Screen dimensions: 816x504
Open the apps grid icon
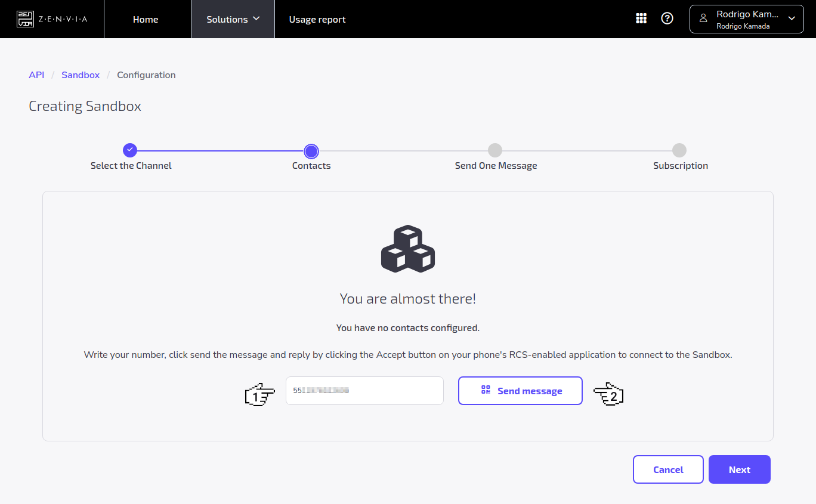(x=641, y=18)
